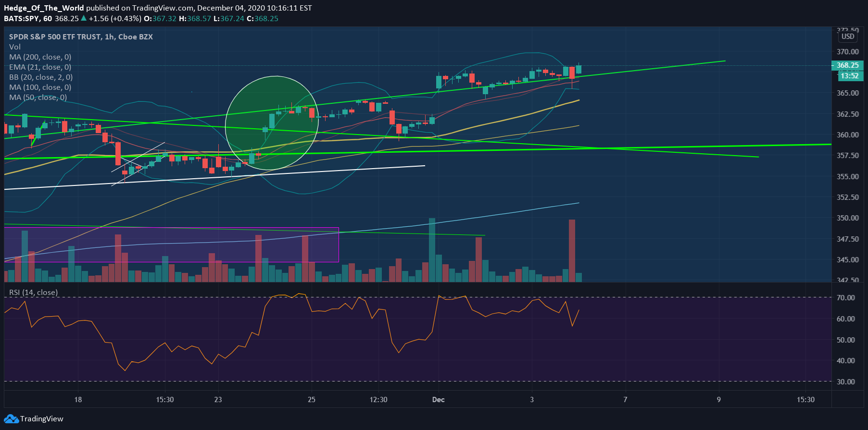Click the SPDR S&P 500 ETF TRUST title
The width and height of the screenshot is (868, 430).
[x=81, y=37]
